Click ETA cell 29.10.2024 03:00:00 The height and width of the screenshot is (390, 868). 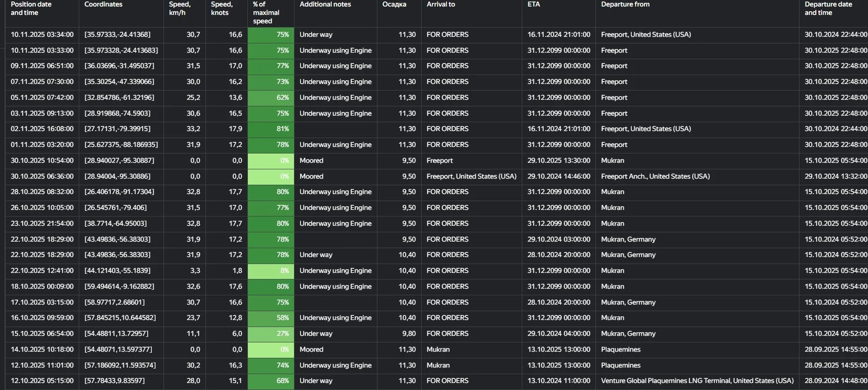559,239
